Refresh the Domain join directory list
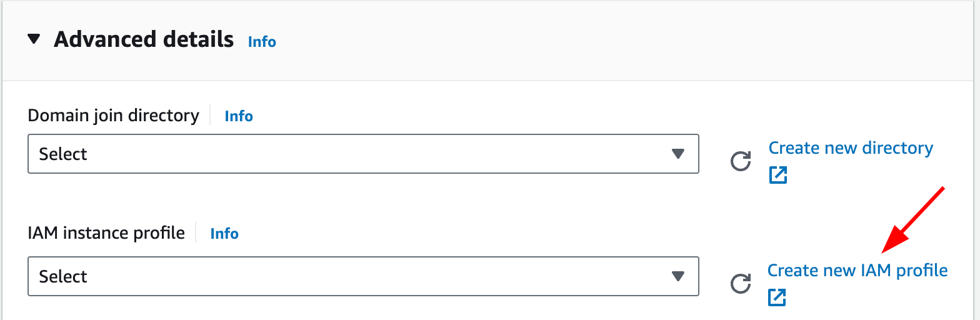This screenshot has height=320, width=980. (x=741, y=162)
